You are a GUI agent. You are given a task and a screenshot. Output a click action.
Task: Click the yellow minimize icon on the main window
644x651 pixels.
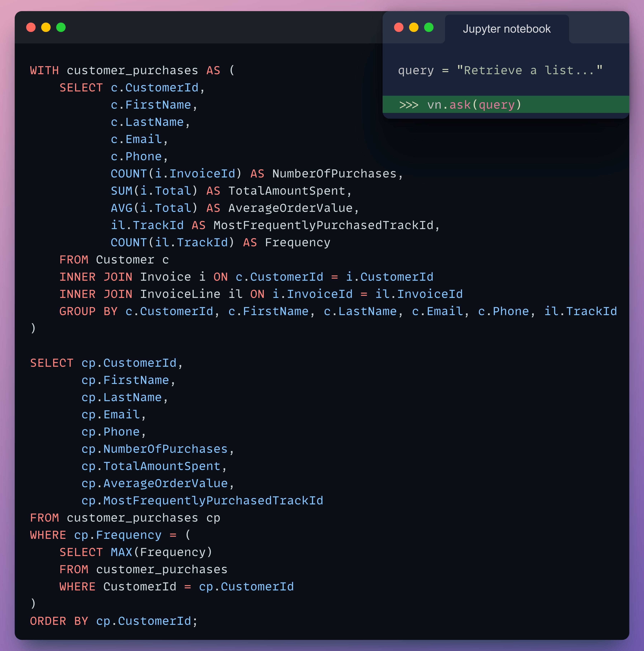[x=46, y=28]
